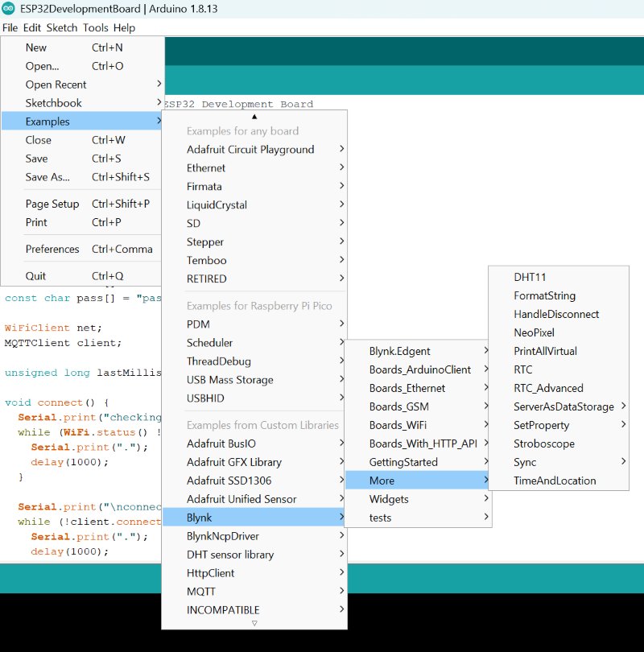
Task: Expand Adafruit Unified Sensor examples
Action: pyautogui.click(x=254, y=499)
